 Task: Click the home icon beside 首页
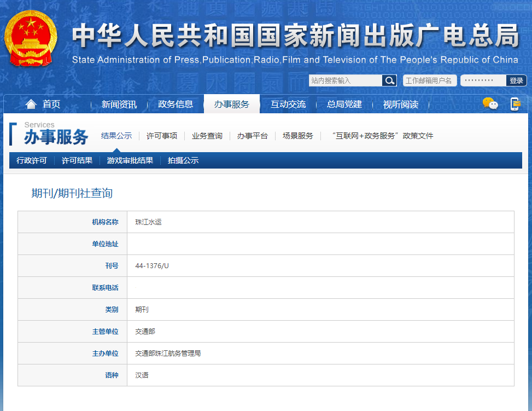tap(31, 104)
